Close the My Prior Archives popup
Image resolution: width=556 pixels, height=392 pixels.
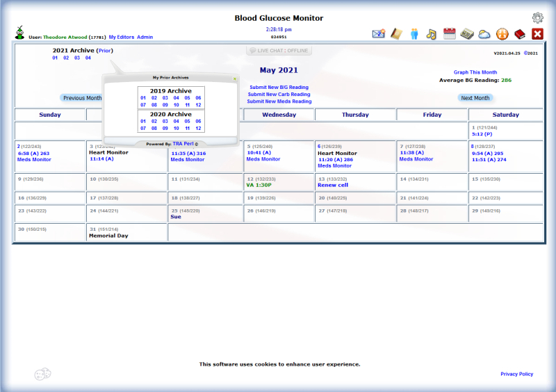235,79
